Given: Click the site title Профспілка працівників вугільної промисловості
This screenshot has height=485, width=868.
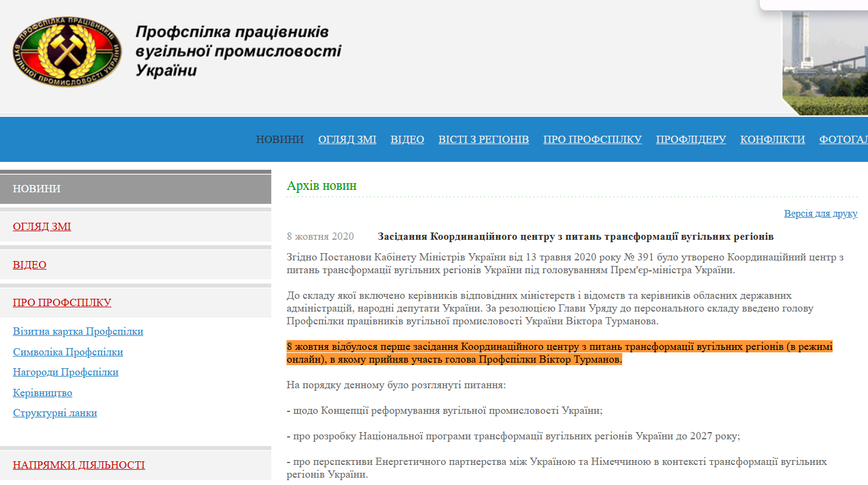Looking at the screenshot, I should point(238,51).
